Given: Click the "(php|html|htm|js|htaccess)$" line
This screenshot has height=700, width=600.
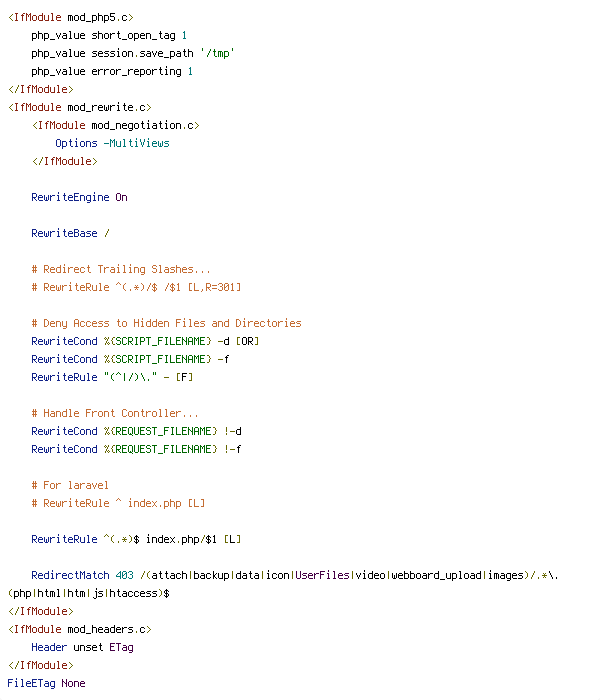Looking at the screenshot, I should [88, 593].
